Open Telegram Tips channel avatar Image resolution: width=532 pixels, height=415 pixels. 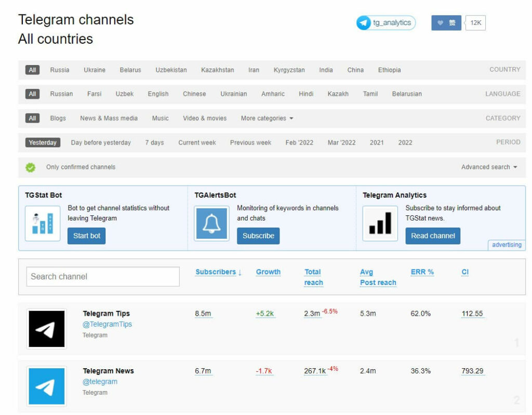[46, 329]
